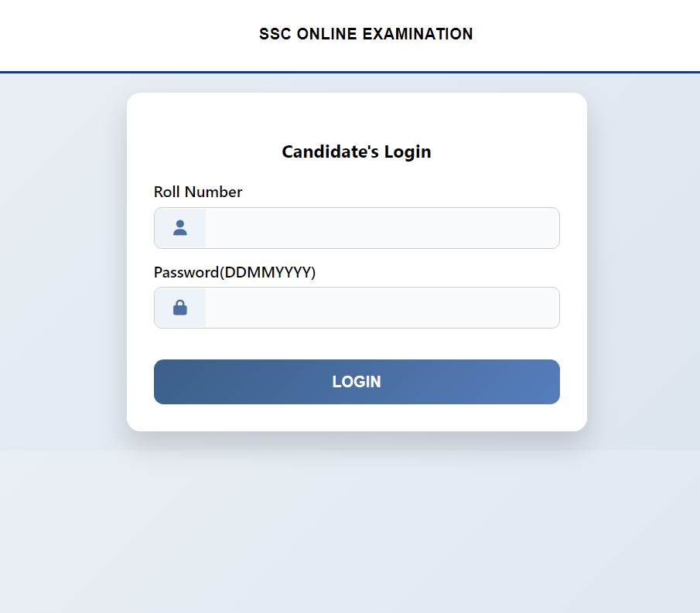Click empty card space below LOGIN button
700x613 pixels.
[356, 418]
